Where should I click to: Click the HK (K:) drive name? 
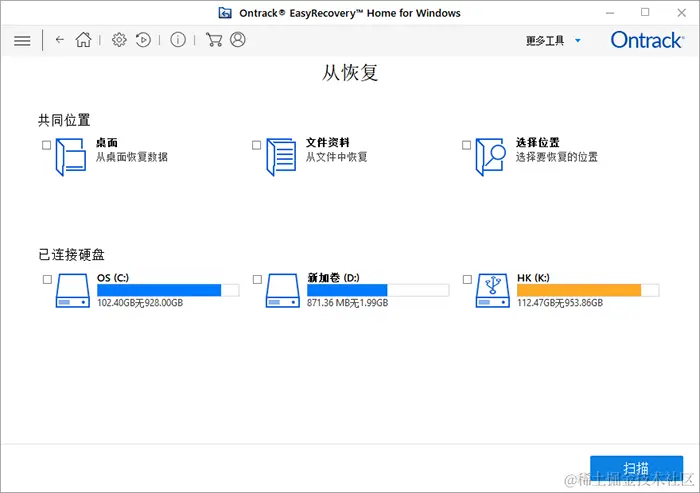(x=533, y=278)
